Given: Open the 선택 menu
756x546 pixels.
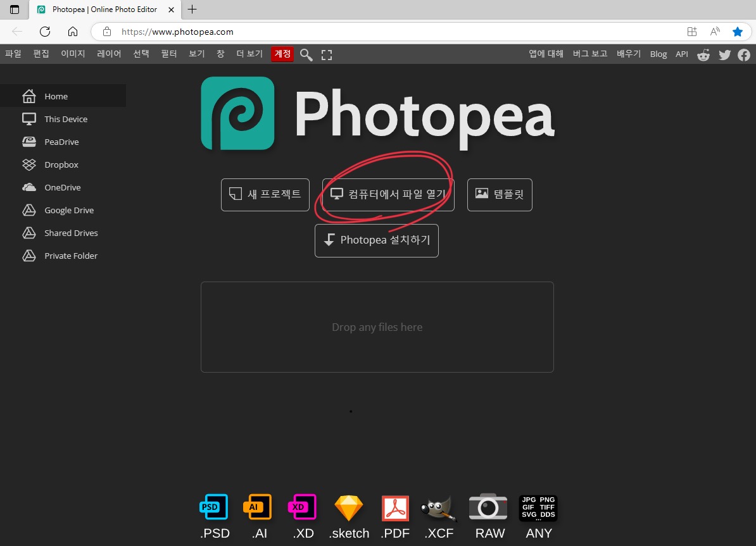Looking at the screenshot, I should (141, 54).
